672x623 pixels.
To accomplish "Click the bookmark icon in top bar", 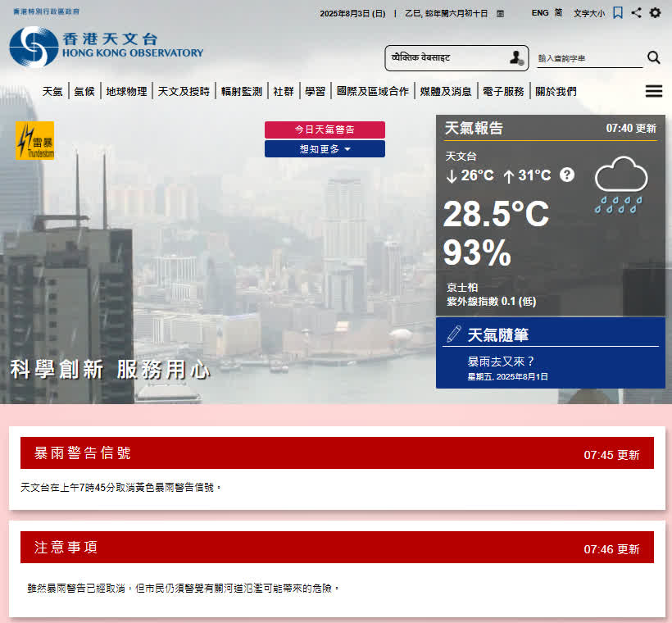I will (x=618, y=12).
